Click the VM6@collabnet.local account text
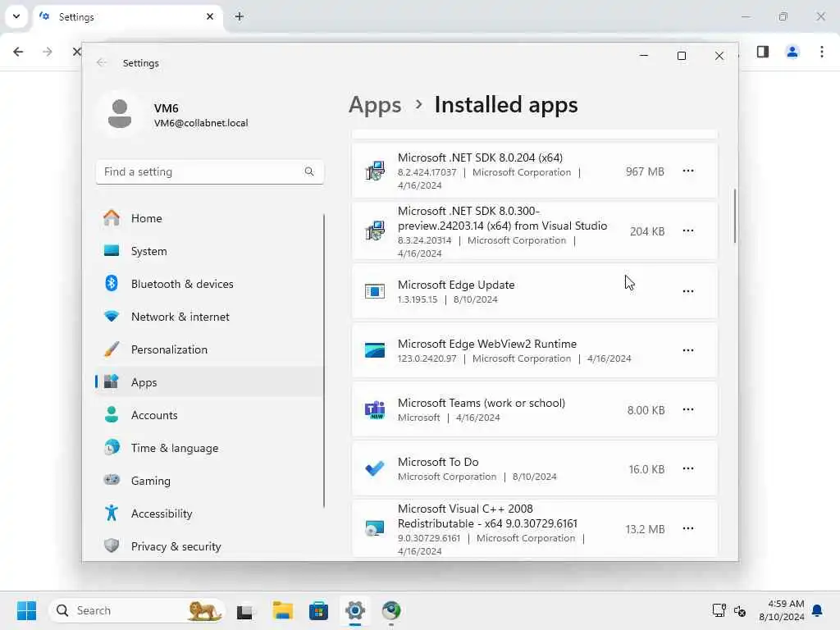The height and width of the screenshot is (630, 840). pos(201,123)
